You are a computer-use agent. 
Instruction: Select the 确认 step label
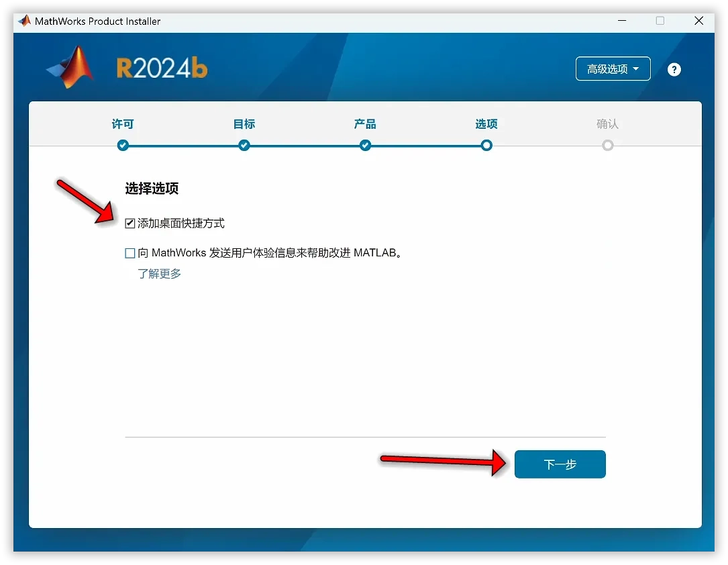[607, 124]
